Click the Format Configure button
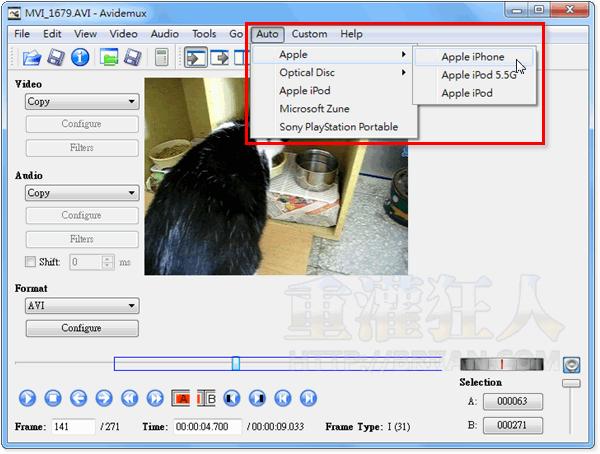This screenshot has width=600, height=454. tap(82, 328)
